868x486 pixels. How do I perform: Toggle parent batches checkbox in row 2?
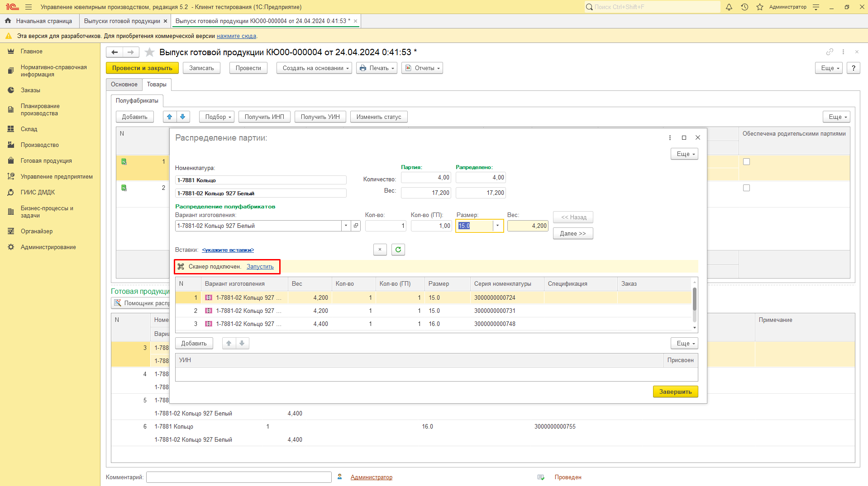(x=747, y=188)
